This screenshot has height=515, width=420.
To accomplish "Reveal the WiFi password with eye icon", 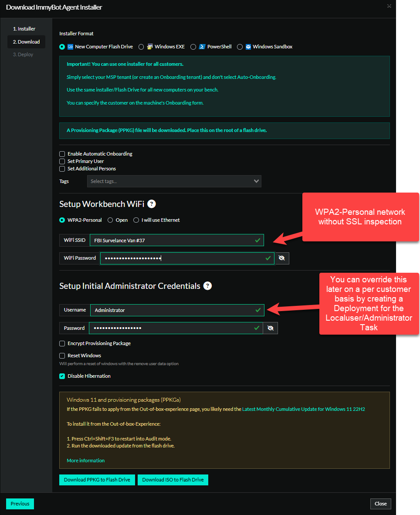I will coord(282,258).
